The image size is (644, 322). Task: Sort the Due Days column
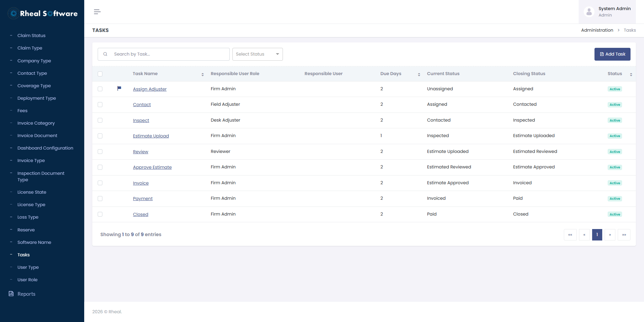tap(419, 74)
